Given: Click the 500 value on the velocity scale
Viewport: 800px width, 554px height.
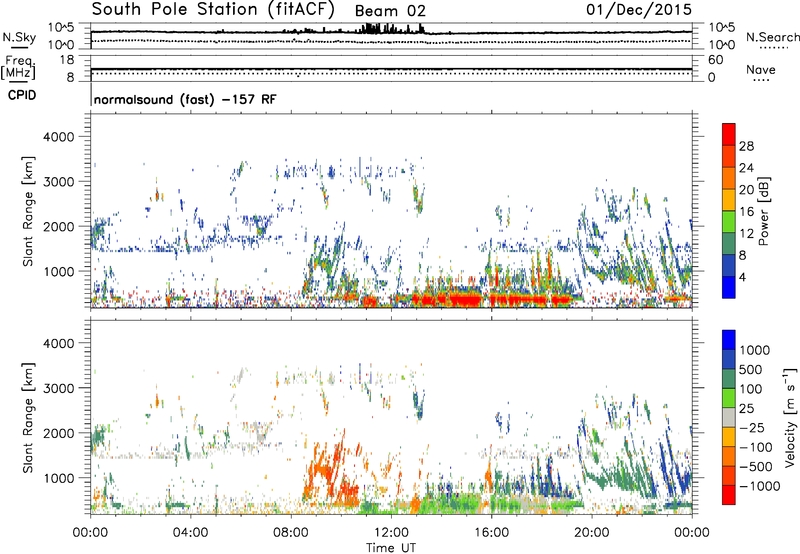Looking at the screenshot, I should (752, 370).
